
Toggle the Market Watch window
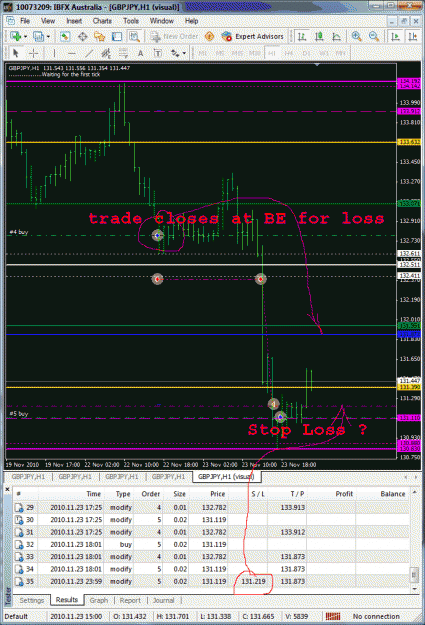pos(65,37)
